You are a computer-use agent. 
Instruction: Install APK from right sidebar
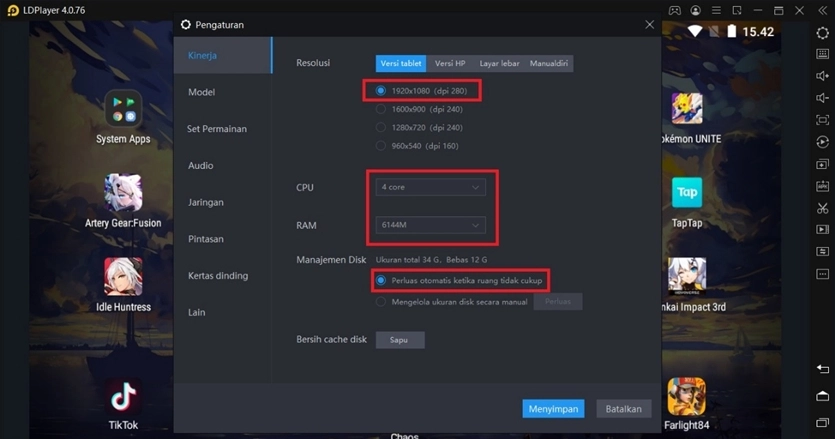pyautogui.click(x=823, y=186)
